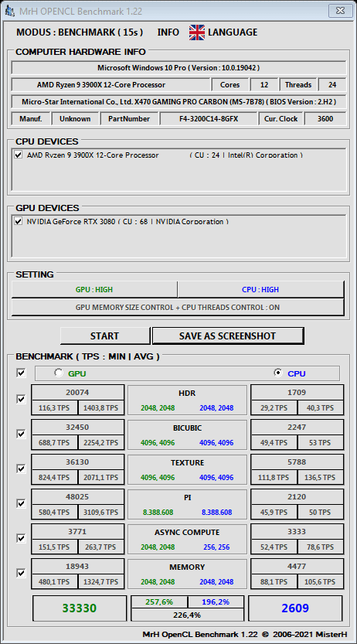
Task: Click GPU total score 33330
Action: [79, 608]
